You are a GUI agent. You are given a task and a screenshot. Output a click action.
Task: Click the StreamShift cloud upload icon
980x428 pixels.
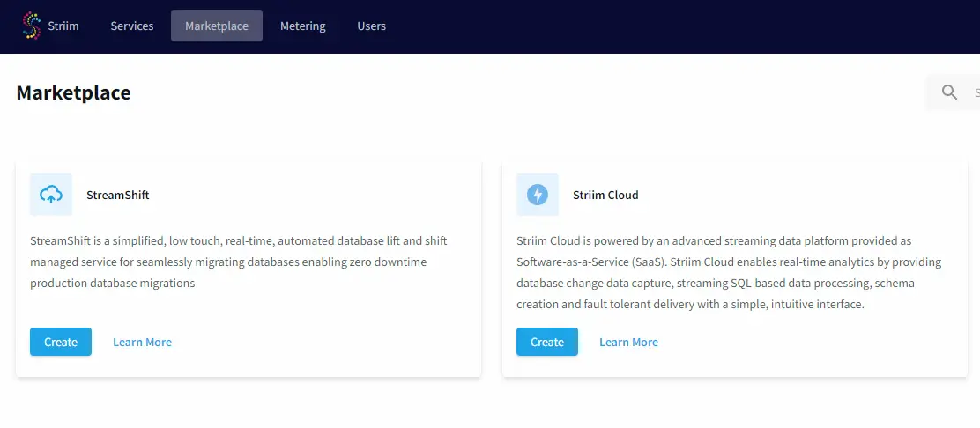tap(51, 195)
